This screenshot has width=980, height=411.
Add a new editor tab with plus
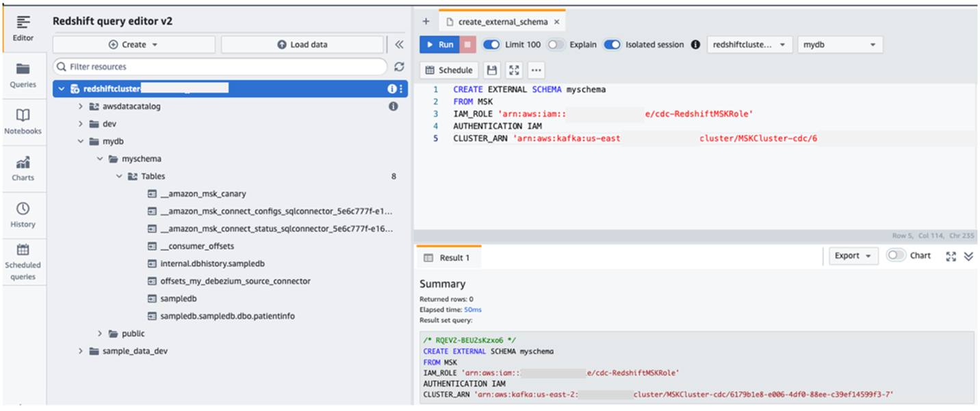[x=426, y=21]
